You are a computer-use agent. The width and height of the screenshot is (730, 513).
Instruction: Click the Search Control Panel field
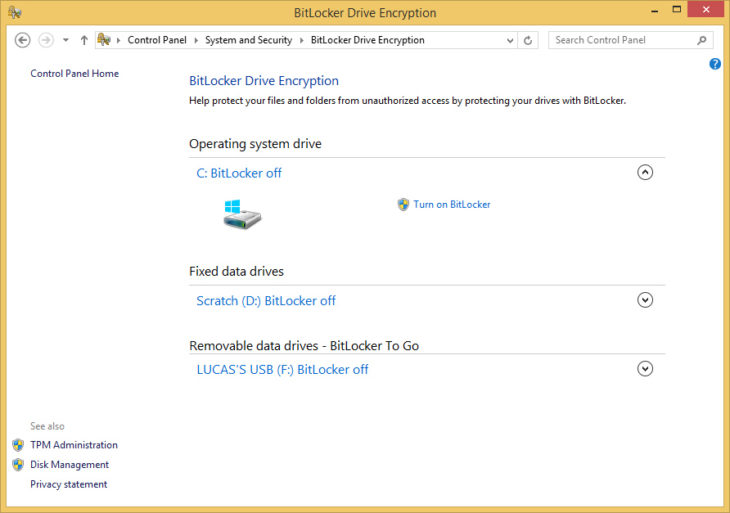point(630,40)
